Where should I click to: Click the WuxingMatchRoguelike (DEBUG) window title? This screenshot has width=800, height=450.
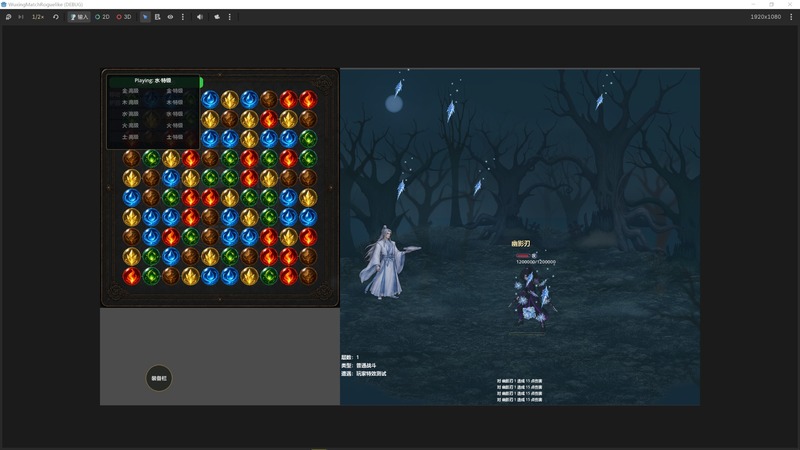point(45,4)
